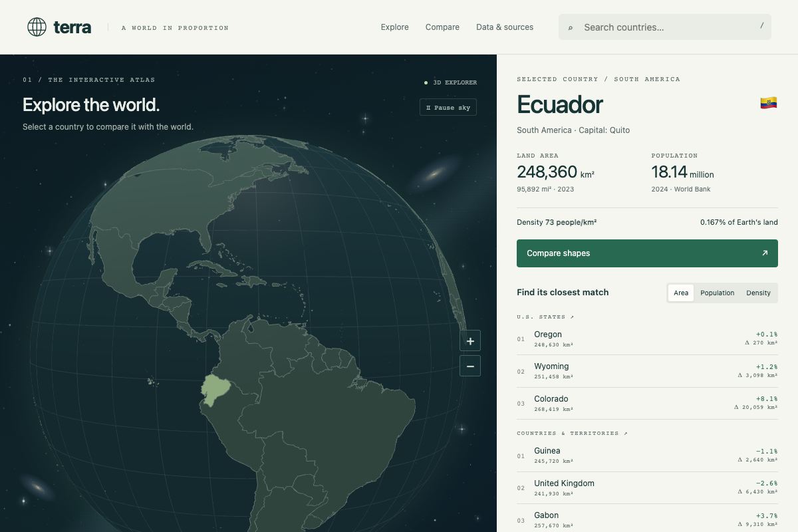The image size is (798, 532).
Task: Click the terra globe logo icon
Action: [x=37, y=27]
